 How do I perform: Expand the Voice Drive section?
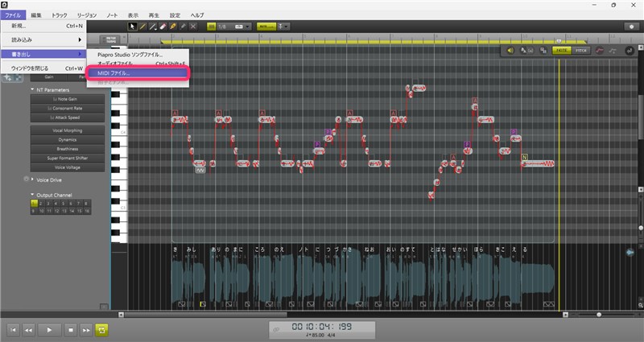(32, 179)
